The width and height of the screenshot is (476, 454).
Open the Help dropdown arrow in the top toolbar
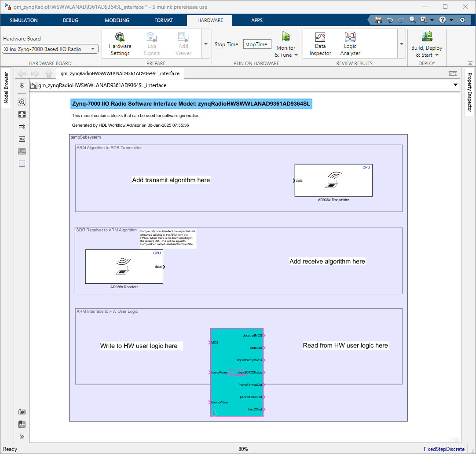tap(451, 20)
